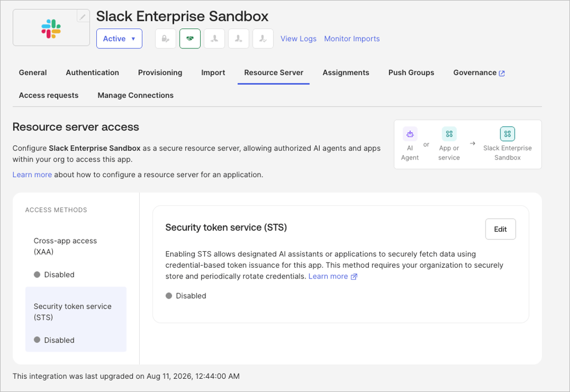Click the green handshake icon button
Viewport: 570px width, 392px height.
tap(190, 39)
